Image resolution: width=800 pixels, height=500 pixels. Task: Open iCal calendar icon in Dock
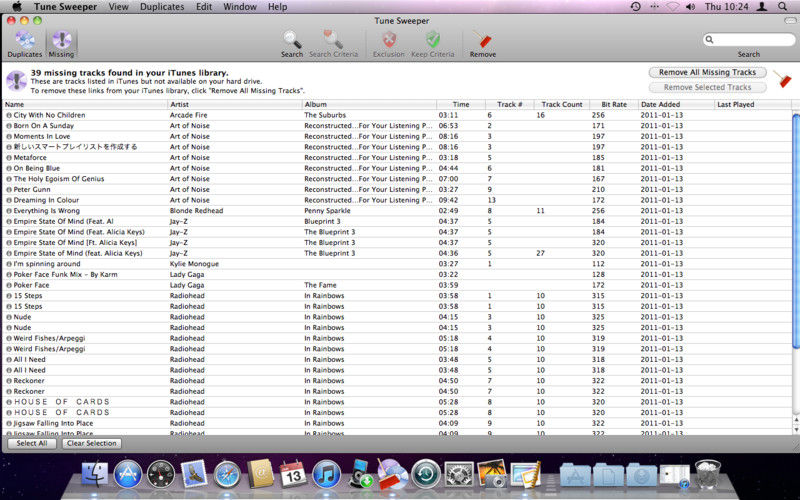(x=293, y=474)
